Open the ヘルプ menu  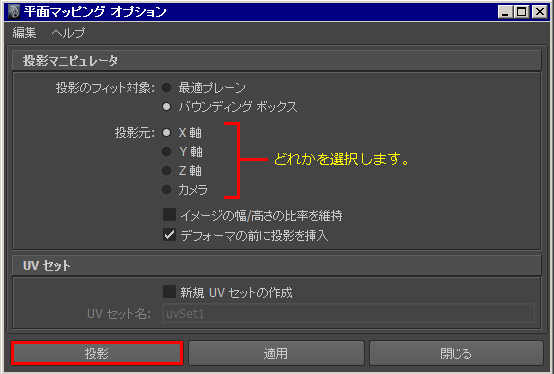tap(68, 33)
